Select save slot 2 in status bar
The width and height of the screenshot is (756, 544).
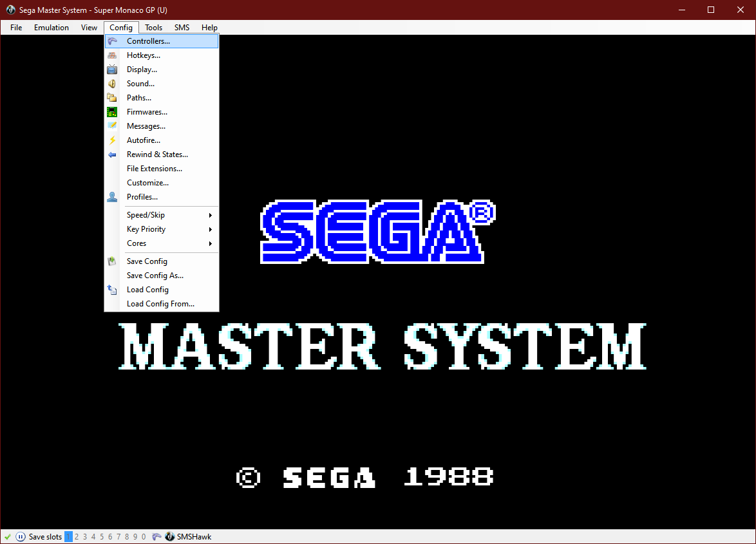(x=77, y=537)
